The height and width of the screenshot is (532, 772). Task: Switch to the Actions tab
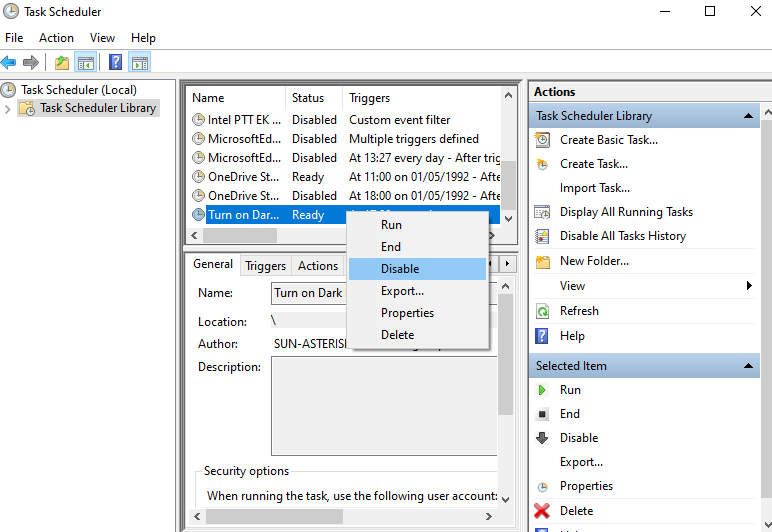click(x=318, y=266)
